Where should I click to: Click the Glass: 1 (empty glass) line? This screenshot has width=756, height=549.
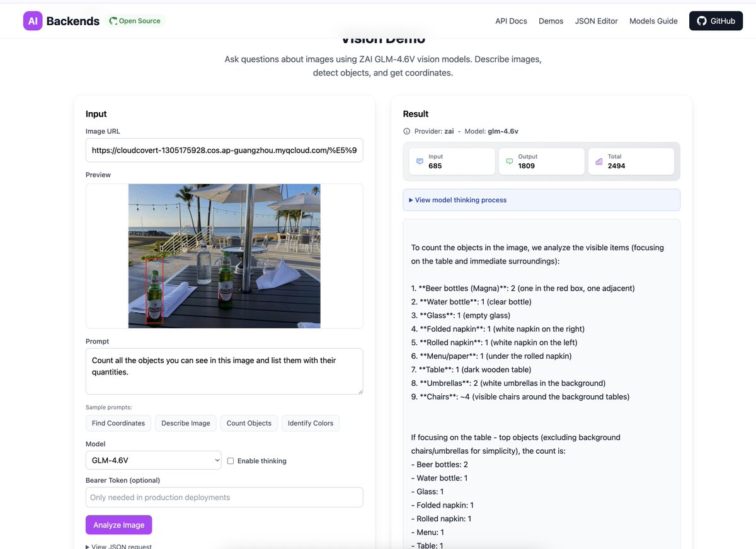pos(461,315)
